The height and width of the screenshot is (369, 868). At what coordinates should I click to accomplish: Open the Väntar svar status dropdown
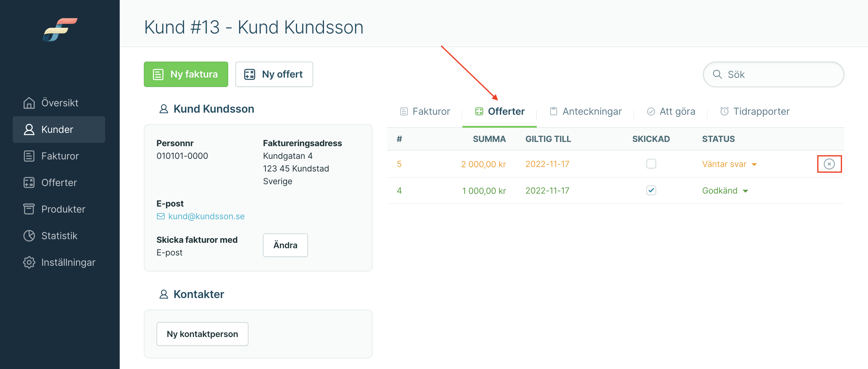click(730, 164)
